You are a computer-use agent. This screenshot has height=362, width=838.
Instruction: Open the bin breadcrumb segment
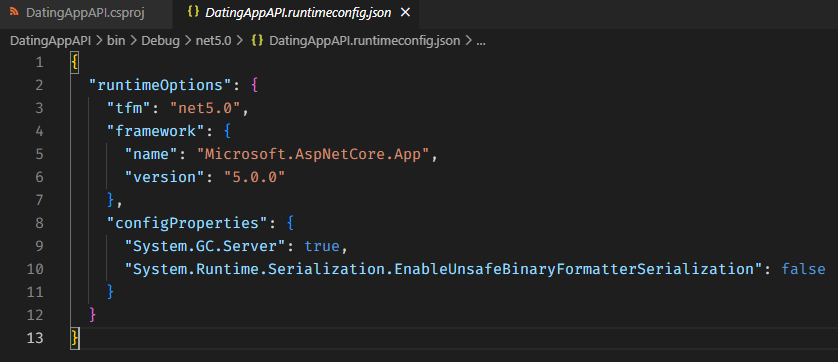(x=116, y=41)
